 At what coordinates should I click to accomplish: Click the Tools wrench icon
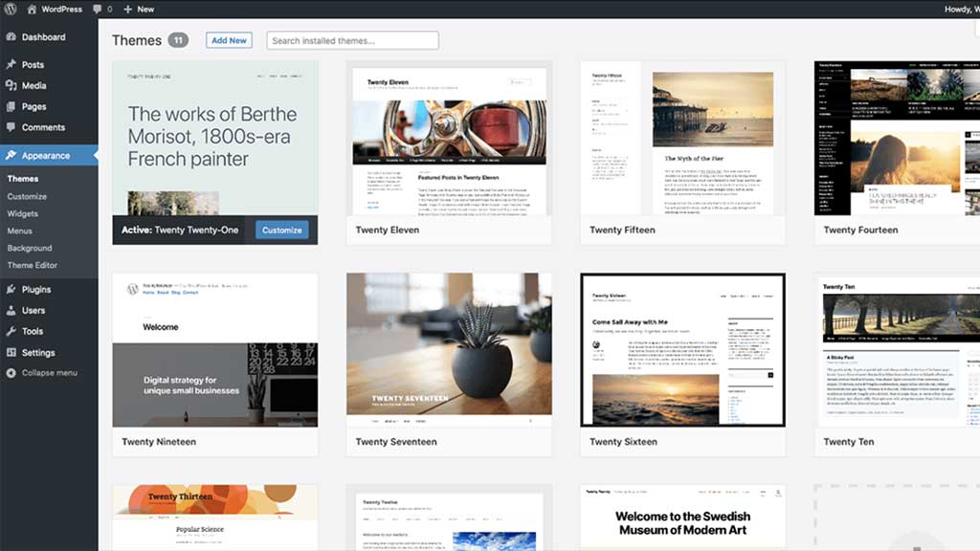coord(11,331)
